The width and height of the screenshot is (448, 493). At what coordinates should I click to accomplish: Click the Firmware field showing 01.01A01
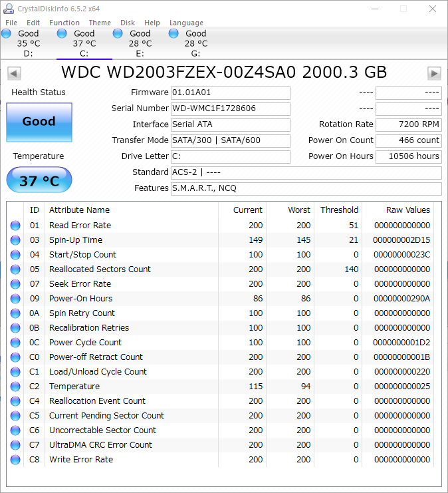[x=230, y=92]
